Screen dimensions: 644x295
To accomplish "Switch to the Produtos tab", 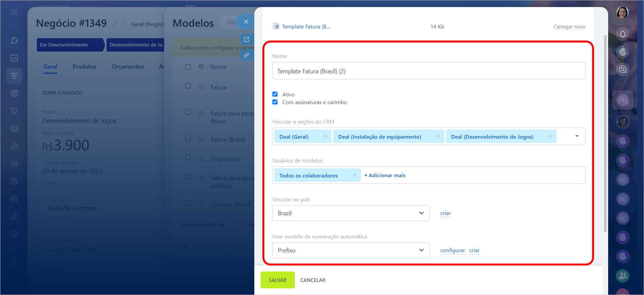I will pyautogui.click(x=84, y=67).
